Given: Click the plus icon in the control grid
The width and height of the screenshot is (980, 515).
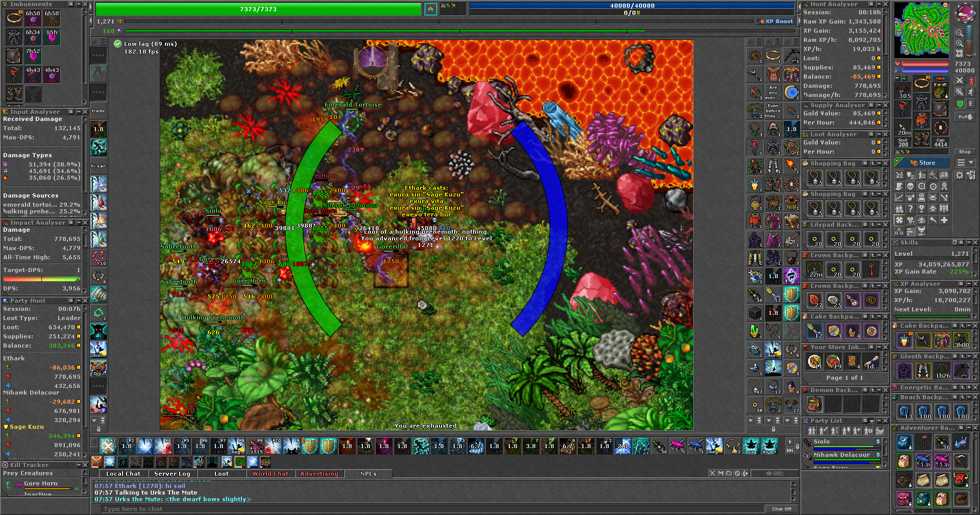Looking at the screenshot, I should 944,220.
